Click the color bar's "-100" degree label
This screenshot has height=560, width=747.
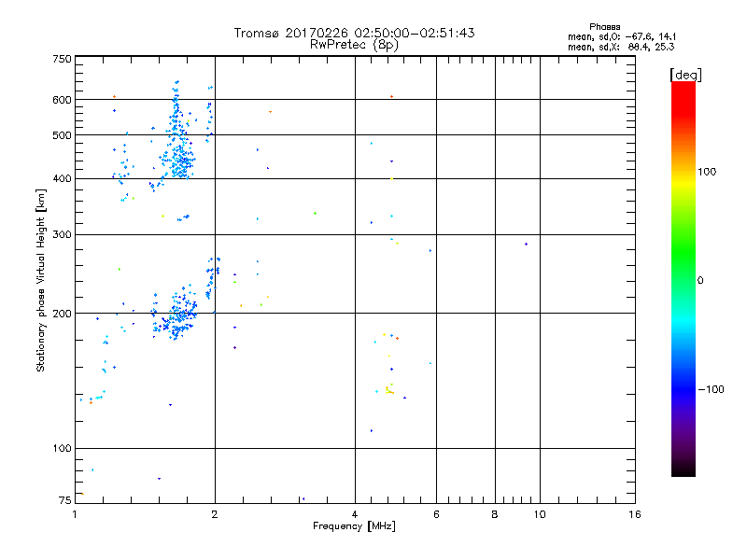point(711,389)
